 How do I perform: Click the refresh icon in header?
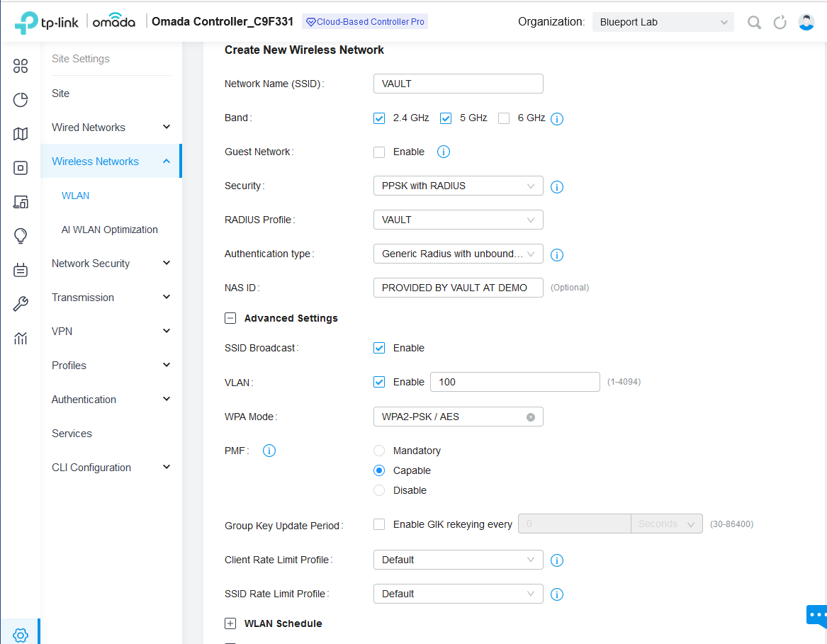tap(780, 23)
